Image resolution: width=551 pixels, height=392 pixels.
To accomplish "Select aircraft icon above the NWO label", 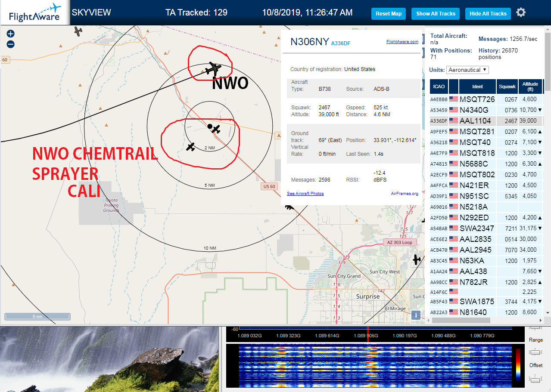I will pos(212,68).
